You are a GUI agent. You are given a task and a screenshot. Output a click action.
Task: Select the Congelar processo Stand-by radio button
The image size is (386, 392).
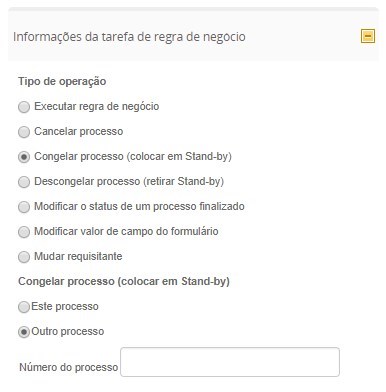(24, 157)
